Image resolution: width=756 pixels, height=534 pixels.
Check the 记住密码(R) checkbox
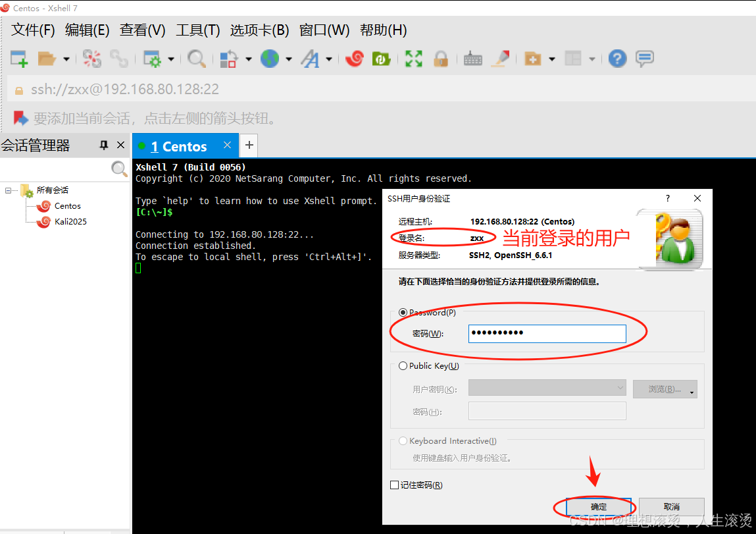point(394,485)
